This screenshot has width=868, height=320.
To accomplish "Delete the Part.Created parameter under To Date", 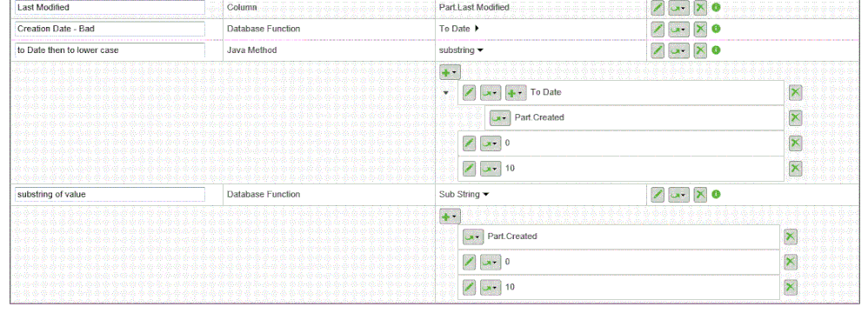I will coord(795,118).
